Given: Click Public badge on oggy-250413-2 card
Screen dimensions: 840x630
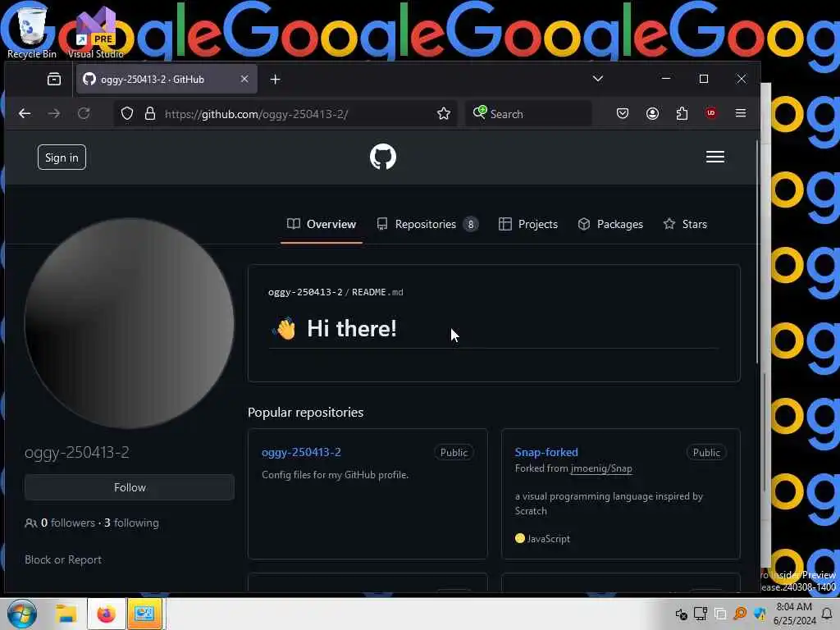Looking at the screenshot, I should click(453, 452).
